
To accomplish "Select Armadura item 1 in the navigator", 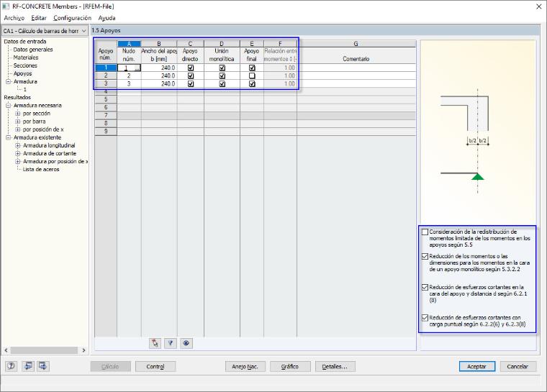I will [24, 90].
